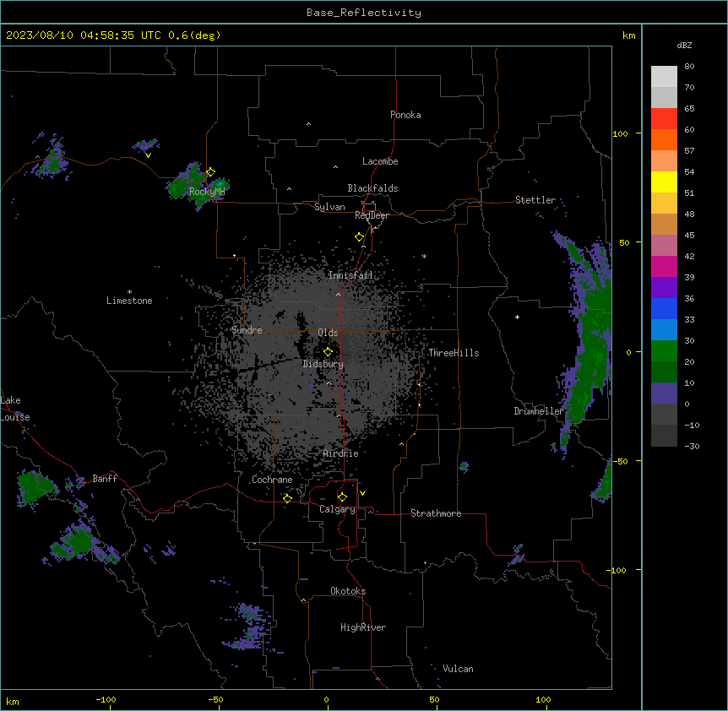Click the Blackfalds label
The width and height of the screenshot is (728, 711).
pos(372,188)
